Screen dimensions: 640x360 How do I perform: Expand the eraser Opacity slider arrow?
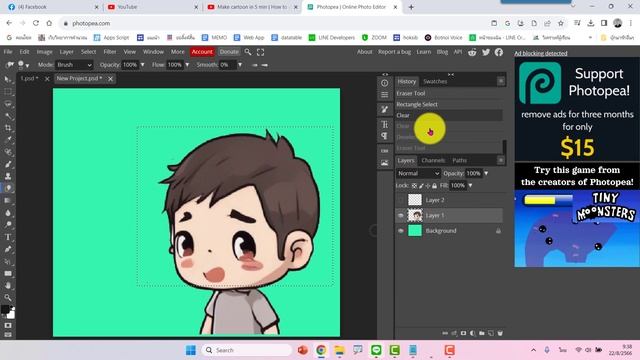(142, 65)
